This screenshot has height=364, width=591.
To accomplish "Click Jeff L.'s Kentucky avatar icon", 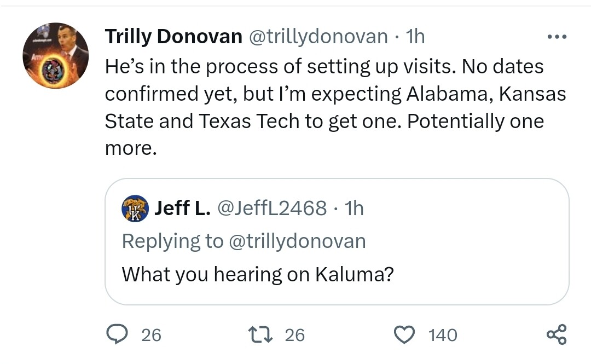I will coord(135,209).
